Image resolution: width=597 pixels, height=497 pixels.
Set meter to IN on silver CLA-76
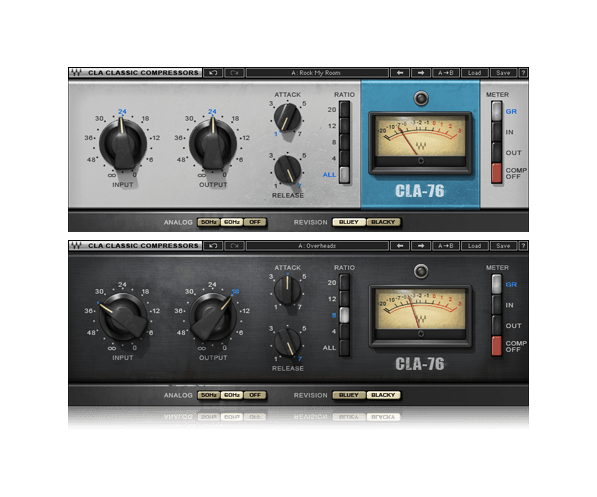coord(496,132)
